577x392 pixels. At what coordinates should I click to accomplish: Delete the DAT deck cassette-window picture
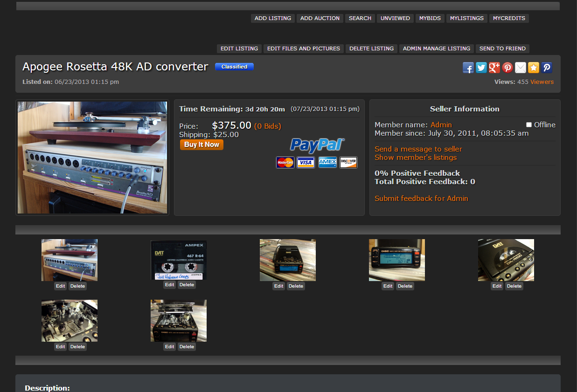coord(514,286)
